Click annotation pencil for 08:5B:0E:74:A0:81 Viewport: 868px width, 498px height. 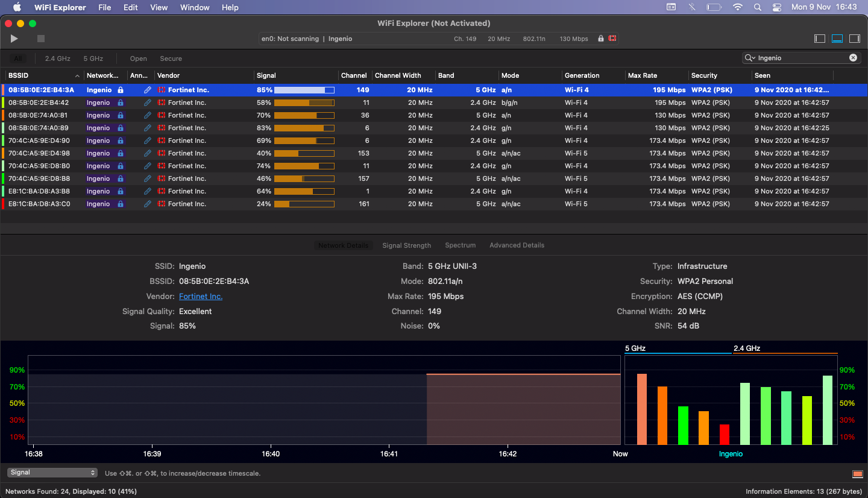point(148,115)
